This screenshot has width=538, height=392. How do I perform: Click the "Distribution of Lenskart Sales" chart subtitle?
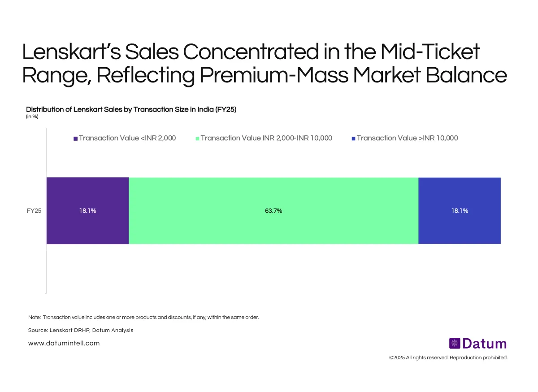(x=131, y=109)
